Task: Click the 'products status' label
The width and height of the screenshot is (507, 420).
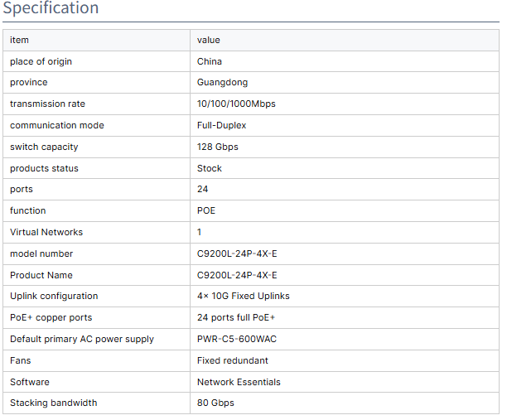Action: [44, 168]
